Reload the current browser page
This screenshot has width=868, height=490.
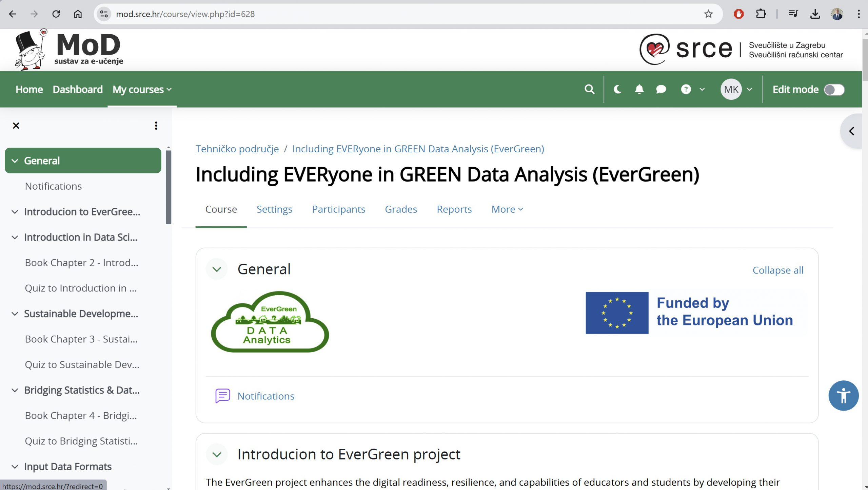pos(56,14)
